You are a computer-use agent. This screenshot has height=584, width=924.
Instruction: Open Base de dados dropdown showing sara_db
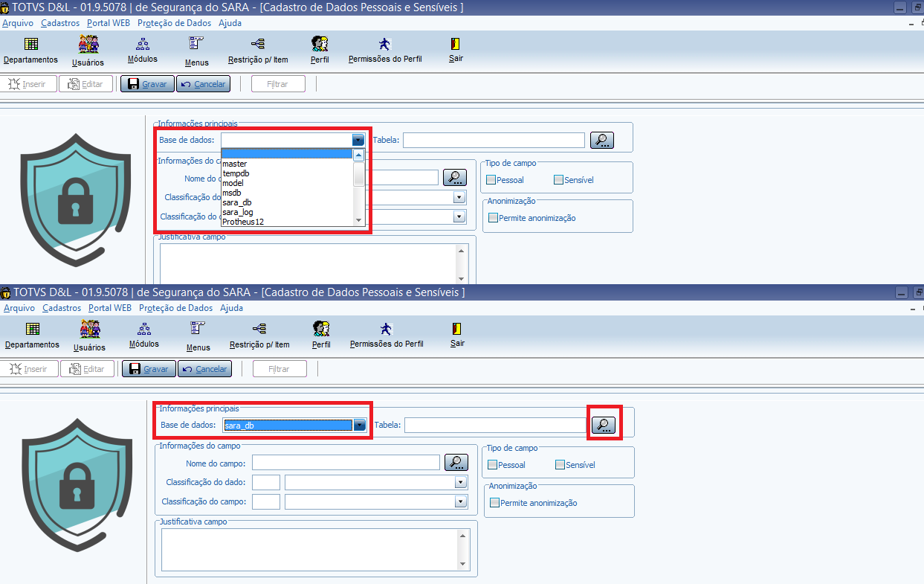[360, 425]
